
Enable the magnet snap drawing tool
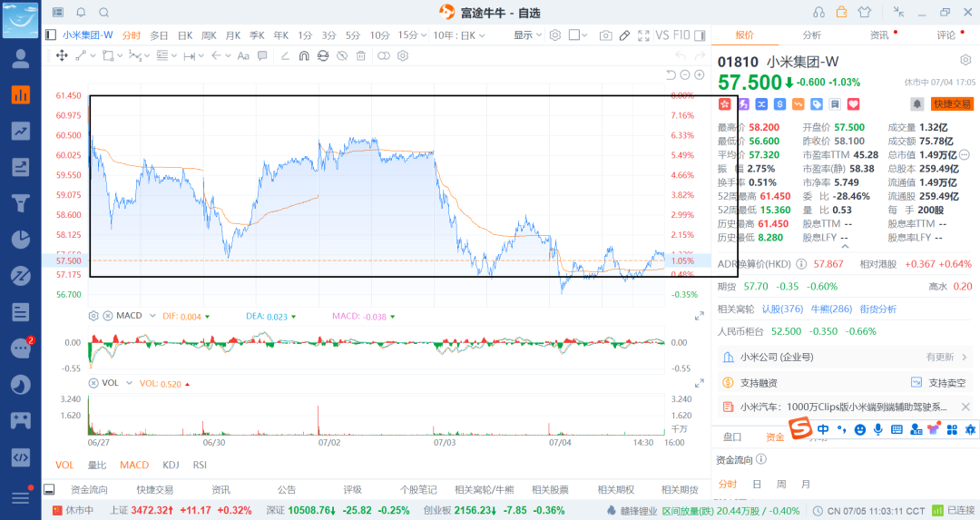click(304, 55)
